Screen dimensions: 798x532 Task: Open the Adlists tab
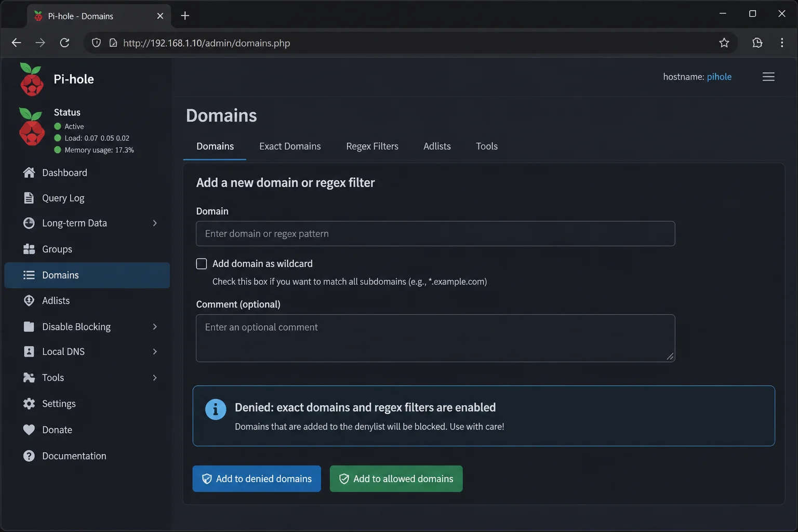click(x=437, y=147)
